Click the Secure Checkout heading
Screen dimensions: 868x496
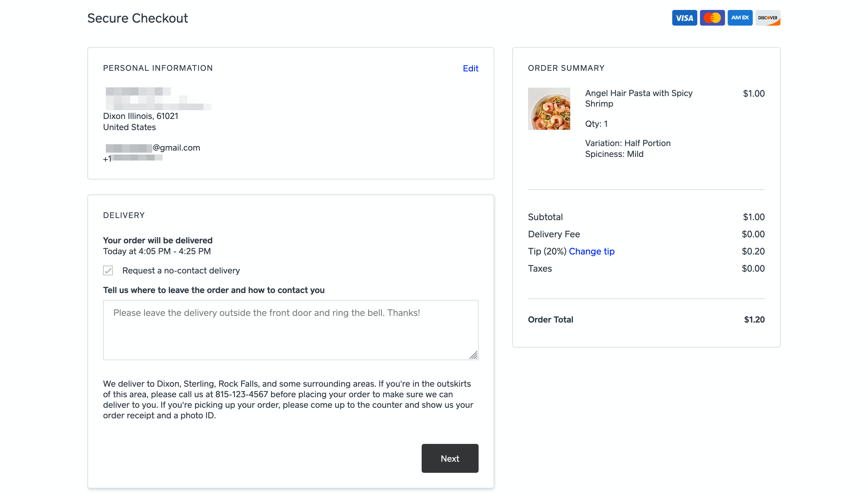coord(137,18)
